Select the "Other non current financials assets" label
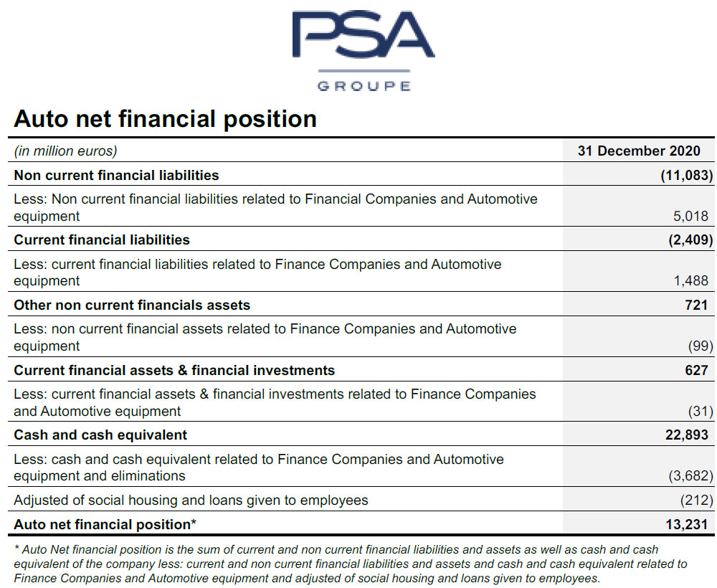This screenshot has height=588, width=717. pyautogui.click(x=132, y=305)
